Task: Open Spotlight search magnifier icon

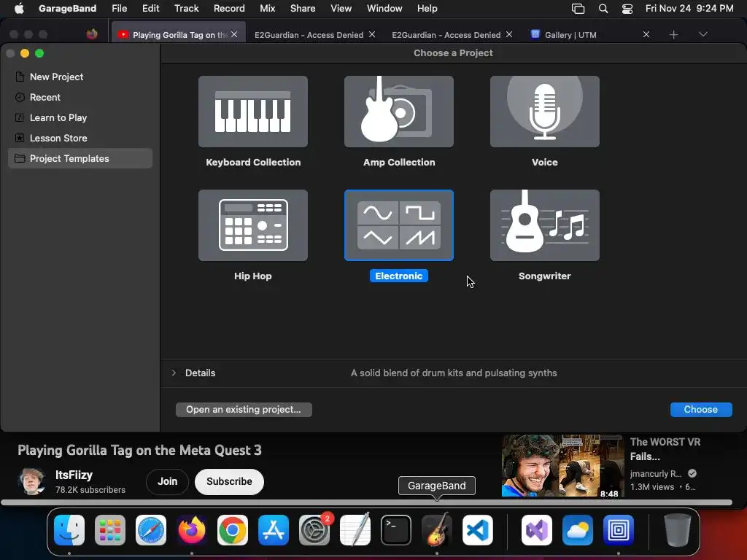Action: [x=603, y=9]
